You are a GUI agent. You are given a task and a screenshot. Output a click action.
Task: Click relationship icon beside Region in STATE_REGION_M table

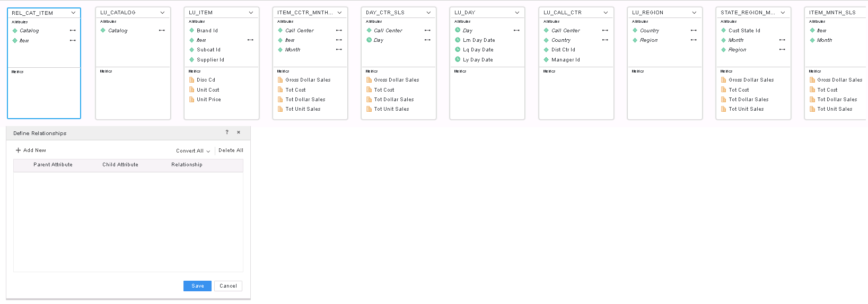point(782,50)
